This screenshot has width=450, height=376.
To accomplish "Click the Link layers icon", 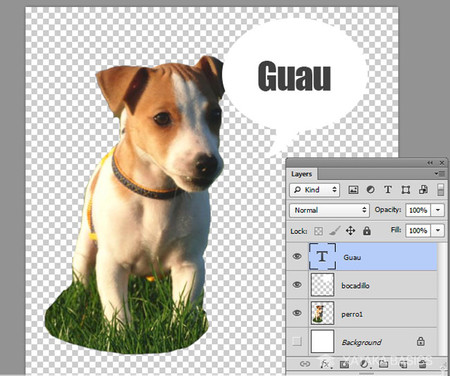I will click(x=305, y=364).
